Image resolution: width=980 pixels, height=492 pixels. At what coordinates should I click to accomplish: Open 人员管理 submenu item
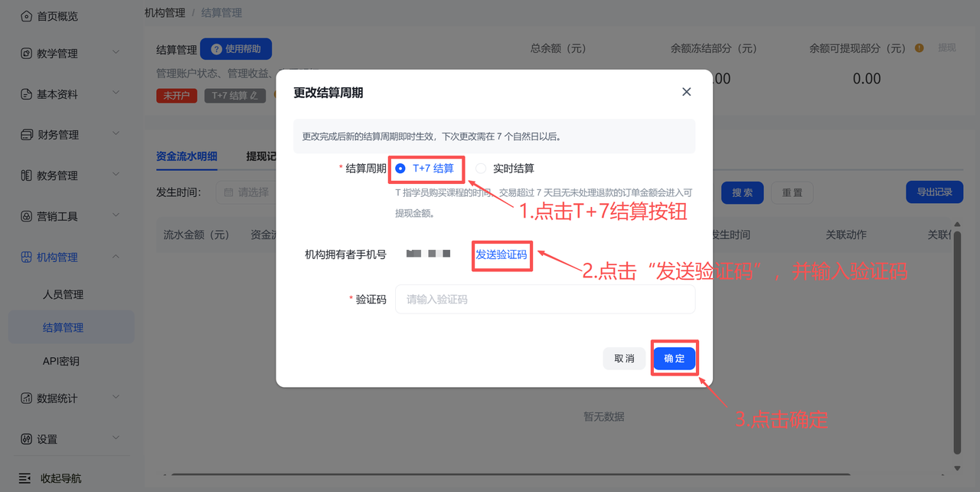pos(63,294)
